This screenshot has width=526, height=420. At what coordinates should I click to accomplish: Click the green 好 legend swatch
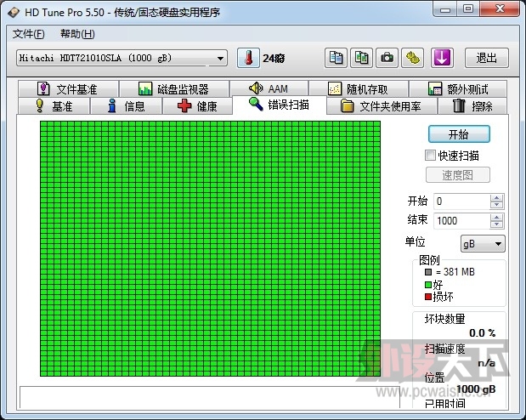pos(428,285)
